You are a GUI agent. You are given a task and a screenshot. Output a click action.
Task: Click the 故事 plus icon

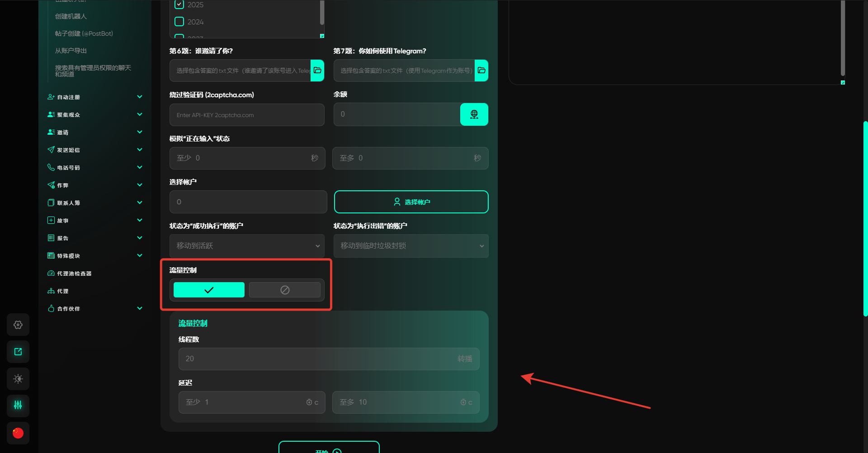[51, 220]
